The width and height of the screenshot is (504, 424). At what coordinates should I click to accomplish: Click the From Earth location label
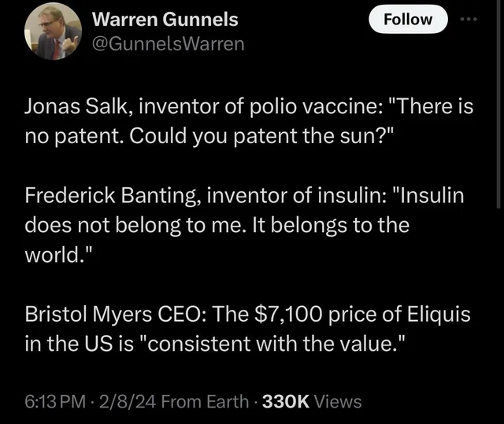coord(205,402)
